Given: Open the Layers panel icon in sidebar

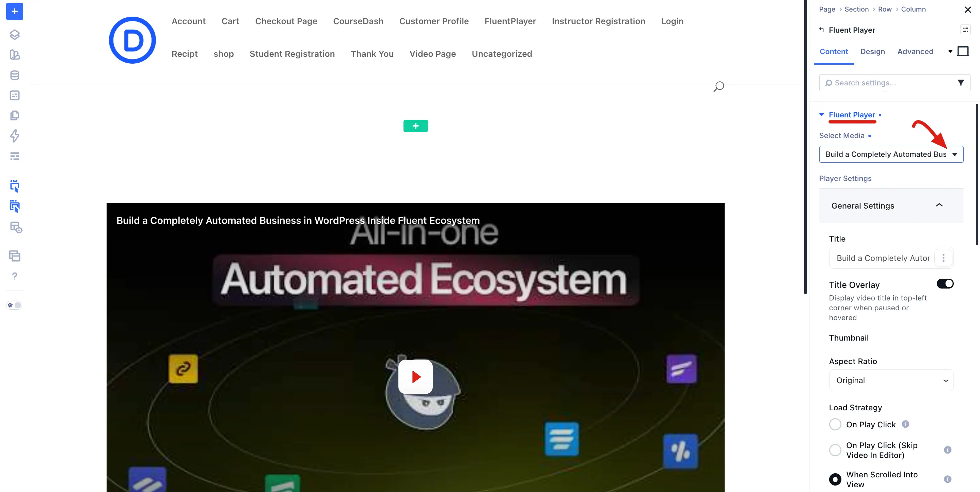Looking at the screenshot, I should pos(14,35).
